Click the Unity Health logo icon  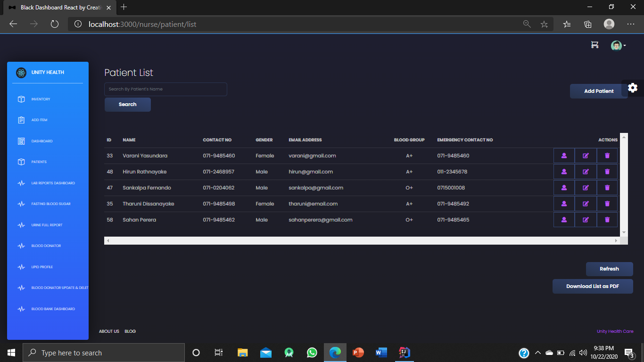pyautogui.click(x=21, y=73)
